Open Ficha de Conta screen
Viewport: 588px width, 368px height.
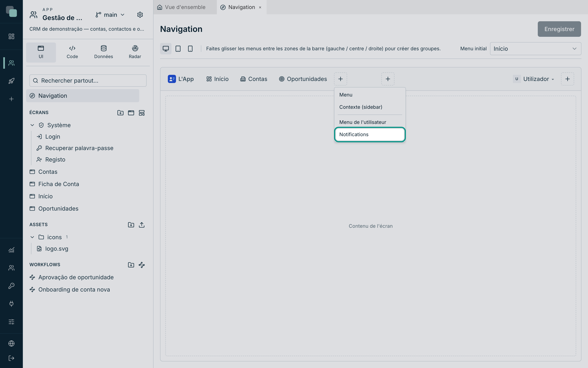pos(55,184)
